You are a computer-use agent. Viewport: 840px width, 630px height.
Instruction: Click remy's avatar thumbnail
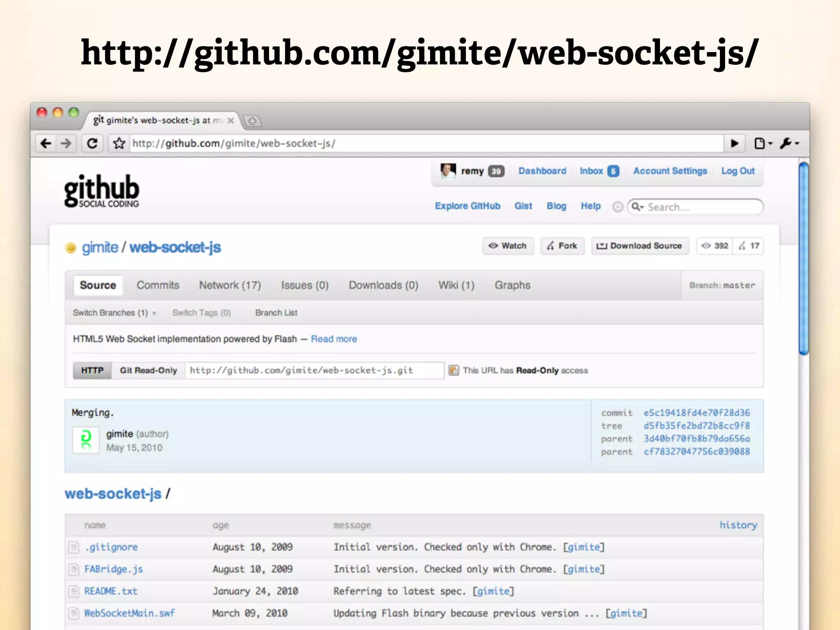point(447,171)
